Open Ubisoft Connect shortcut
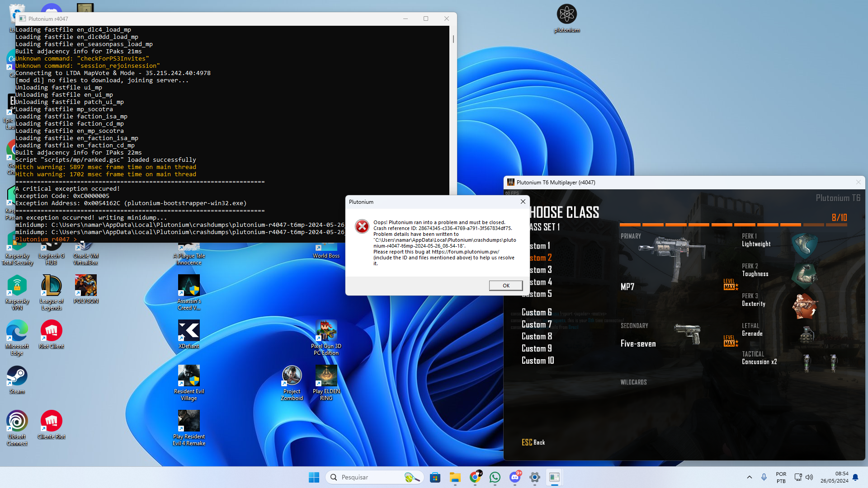868x488 pixels. point(17,428)
